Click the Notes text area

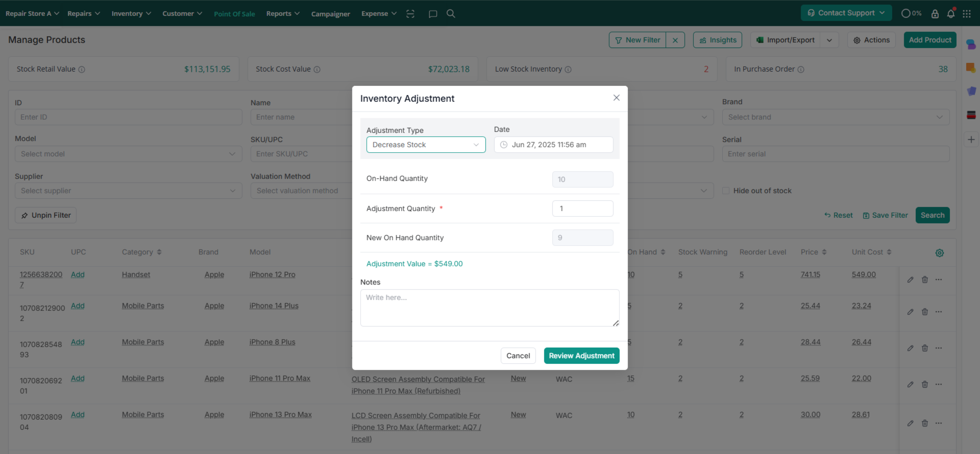[x=490, y=308]
